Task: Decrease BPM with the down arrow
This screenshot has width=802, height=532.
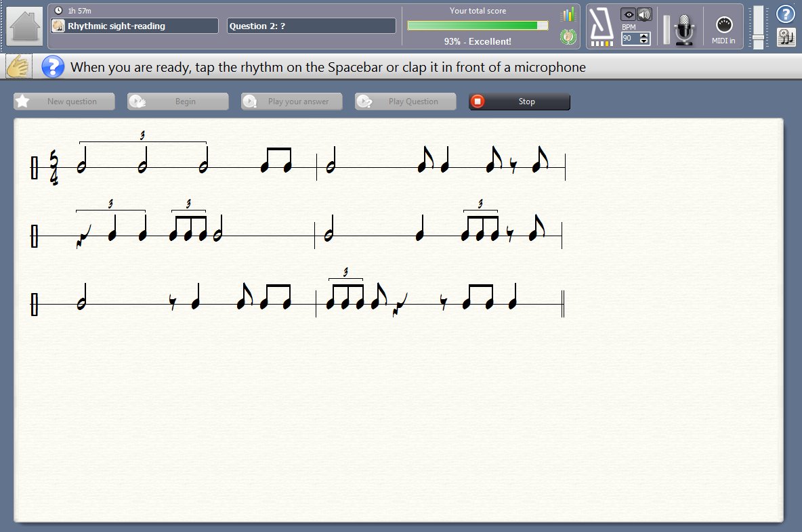Action: [644, 42]
